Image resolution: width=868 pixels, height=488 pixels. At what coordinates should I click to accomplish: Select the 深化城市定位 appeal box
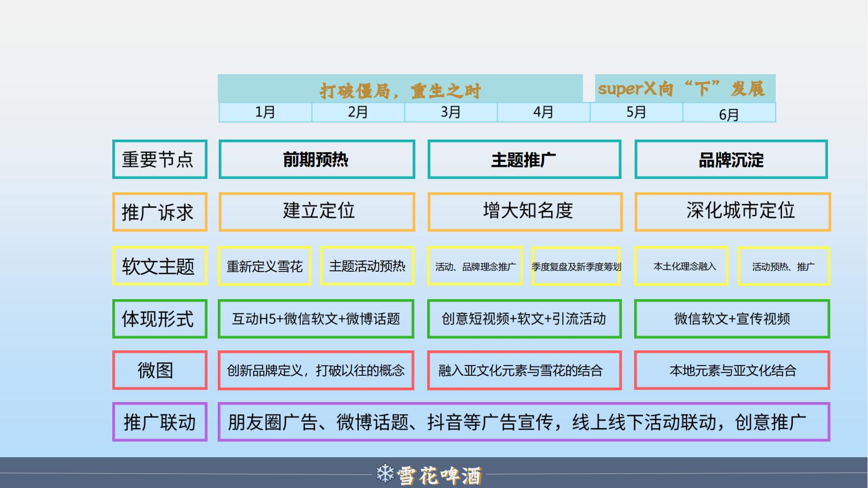(730, 212)
